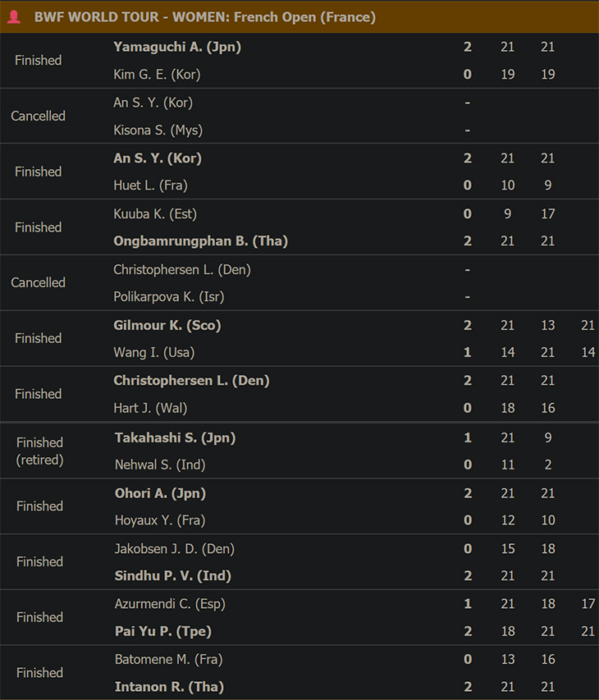Image resolution: width=599 pixels, height=700 pixels.
Task: Click the Finished (retired) status label
Action: pyautogui.click(x=39, y=451)
